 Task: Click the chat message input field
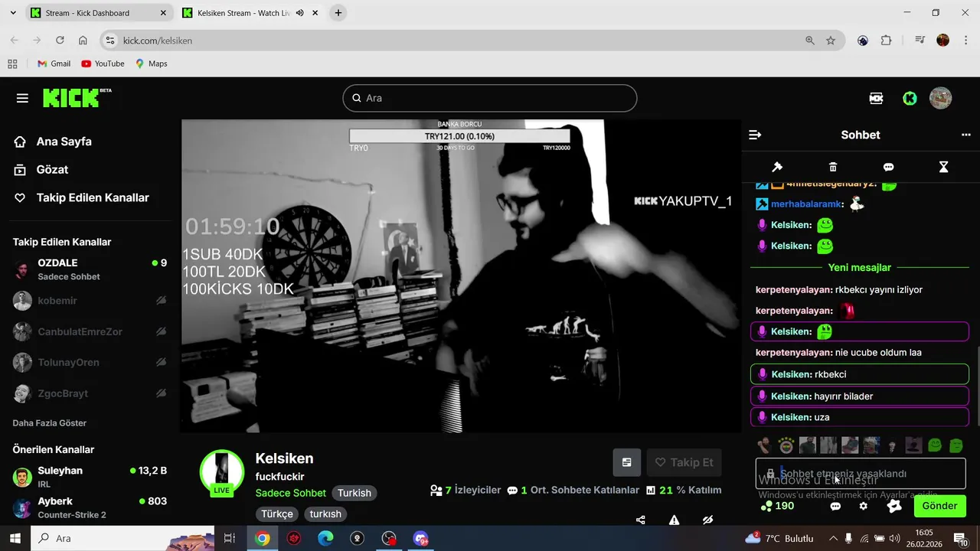(861, 474)
